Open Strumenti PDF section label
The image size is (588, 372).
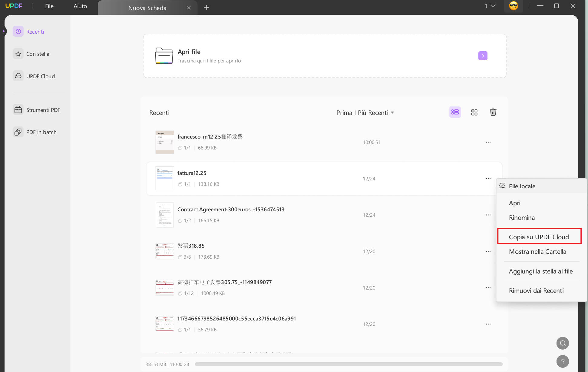pos(43,110)
